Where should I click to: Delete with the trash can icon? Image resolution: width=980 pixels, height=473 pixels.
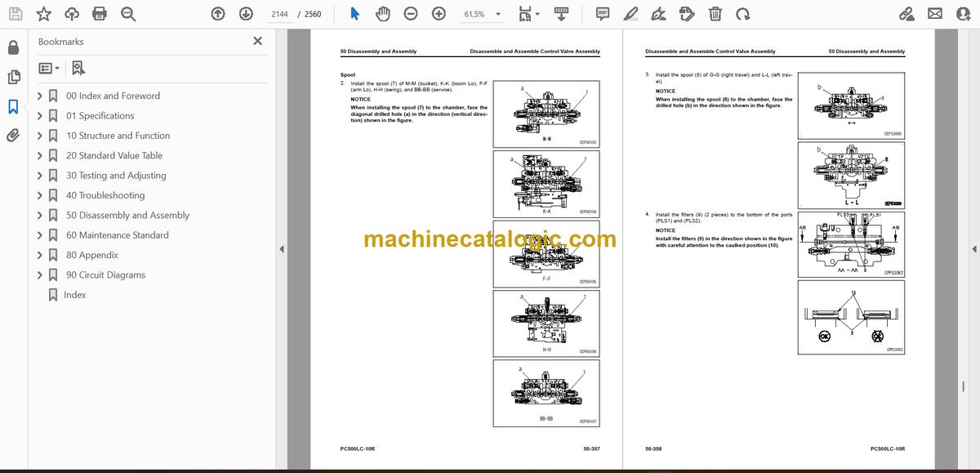pyautogui.click(x=715, y=14)
